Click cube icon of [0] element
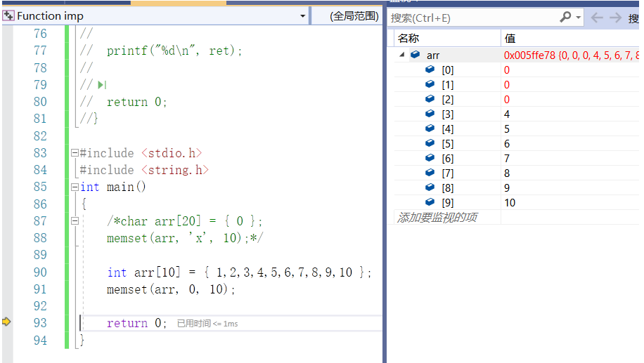 click(x=430, y=70)
